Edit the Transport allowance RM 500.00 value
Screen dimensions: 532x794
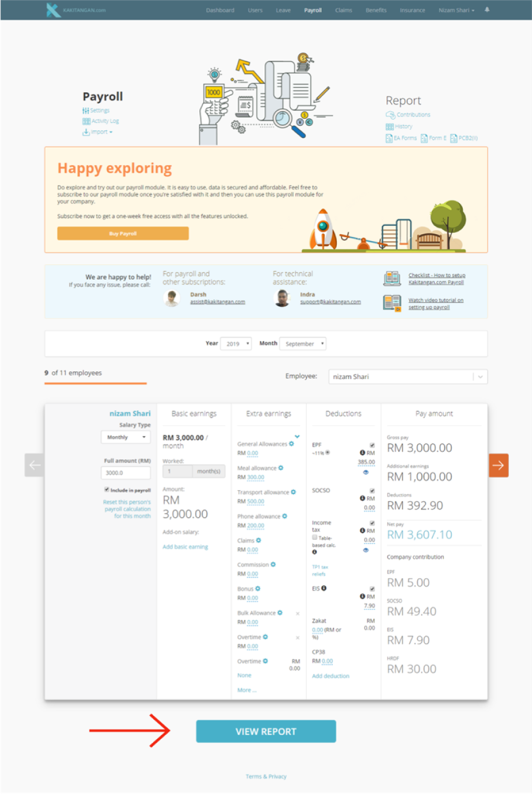[x=255, y=501]
